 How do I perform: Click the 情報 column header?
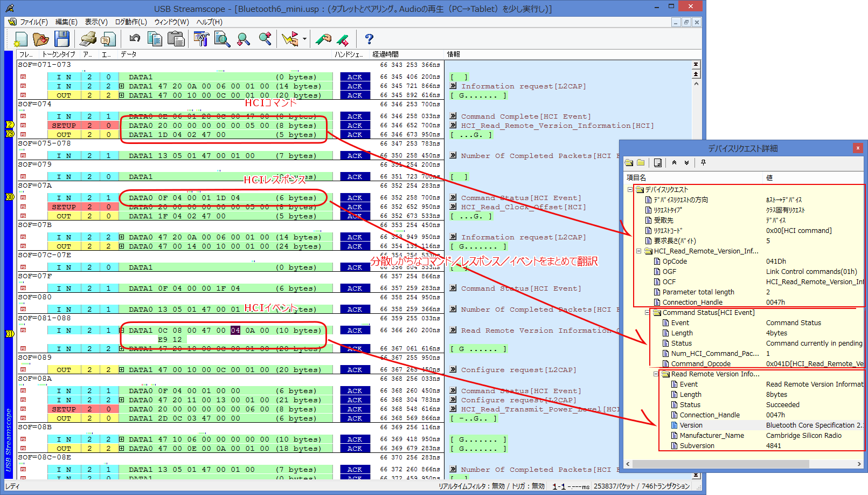(x=571, y=54)
